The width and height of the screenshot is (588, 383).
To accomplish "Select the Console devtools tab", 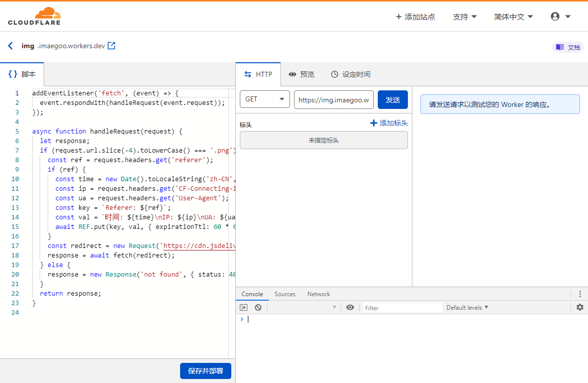I will tap(252, 294).
